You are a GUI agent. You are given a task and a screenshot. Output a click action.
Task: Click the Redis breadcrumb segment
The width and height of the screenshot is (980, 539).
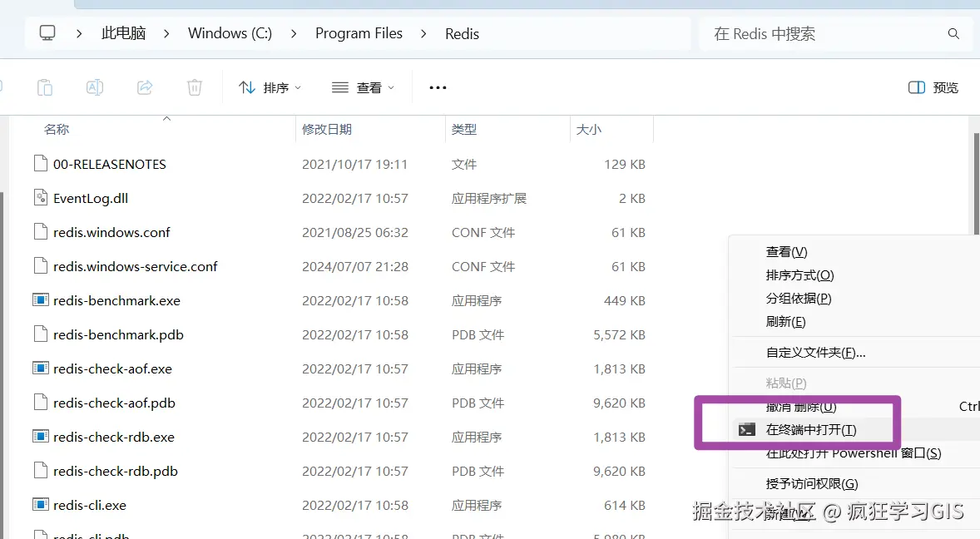[462, 34]
